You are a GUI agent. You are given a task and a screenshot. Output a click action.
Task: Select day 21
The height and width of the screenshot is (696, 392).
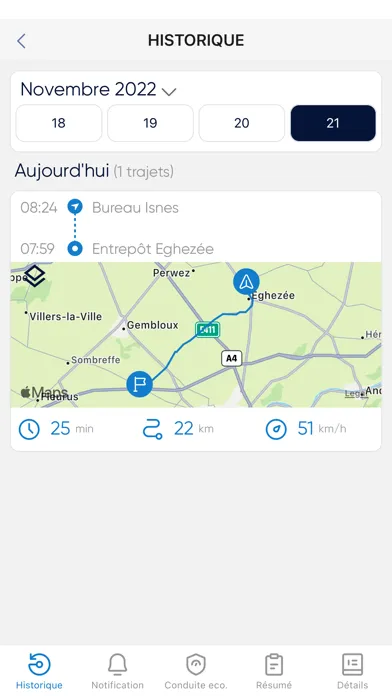pyautogui.click(x=333, y=123)
